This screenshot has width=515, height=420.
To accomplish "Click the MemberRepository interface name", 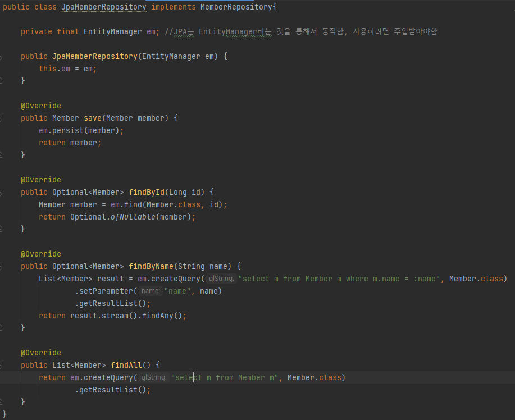I will click(x=236, y=7).
